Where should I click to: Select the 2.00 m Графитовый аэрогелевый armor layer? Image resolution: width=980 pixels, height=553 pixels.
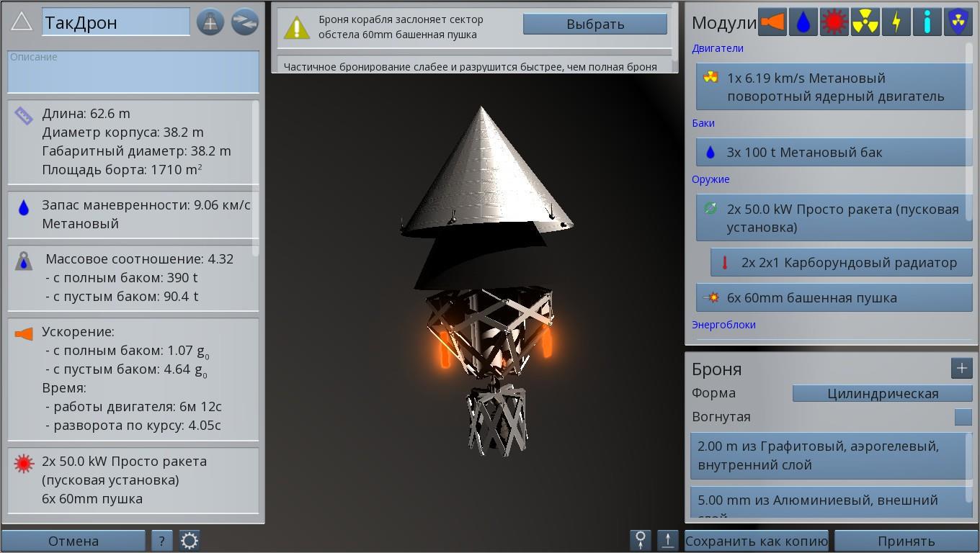pos(830,456)
